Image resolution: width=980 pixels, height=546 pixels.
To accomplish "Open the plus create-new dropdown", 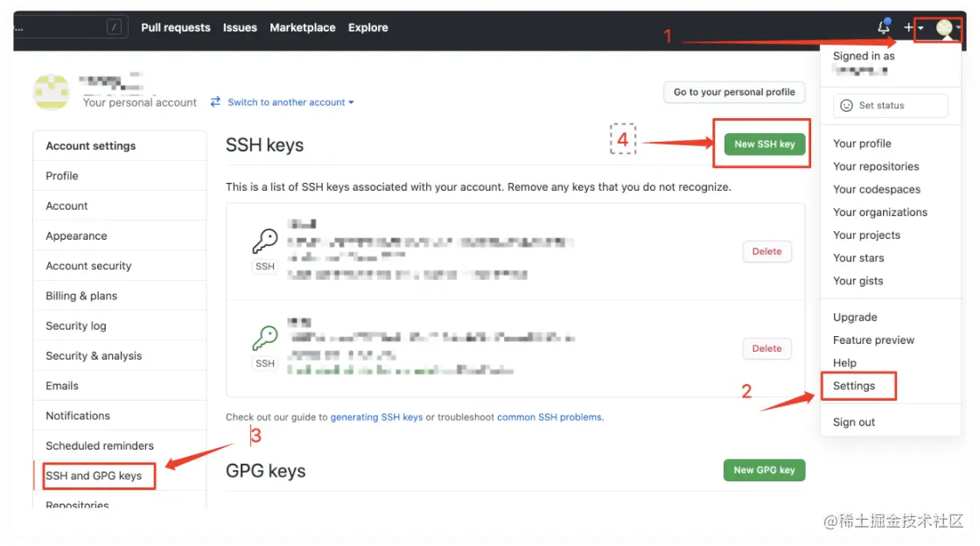I will pyautogui.click(x=913, y=27).
